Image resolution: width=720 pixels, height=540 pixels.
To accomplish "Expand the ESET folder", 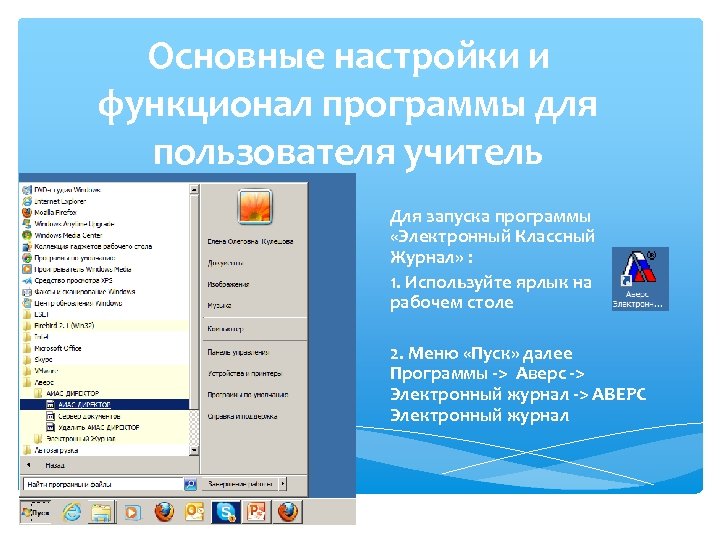I will [36, 314].
